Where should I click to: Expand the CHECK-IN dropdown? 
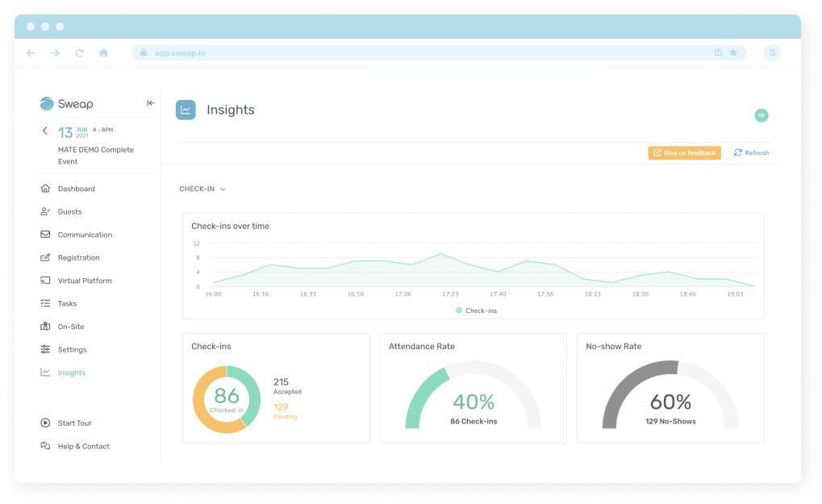point(202,190)
